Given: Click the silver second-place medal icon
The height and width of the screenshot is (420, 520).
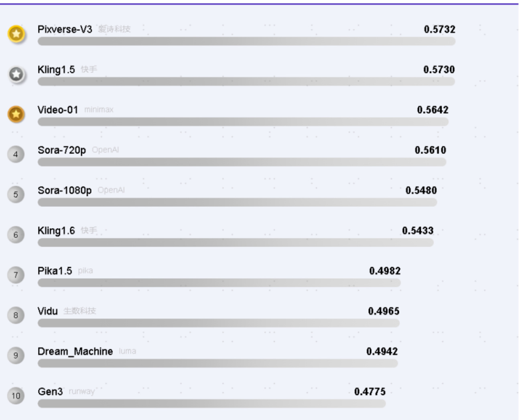Looking at the screenshot, I should 16,74.
